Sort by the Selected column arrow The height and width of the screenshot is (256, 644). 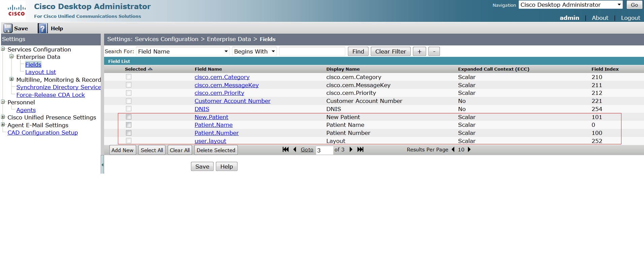tap(150, 69)
